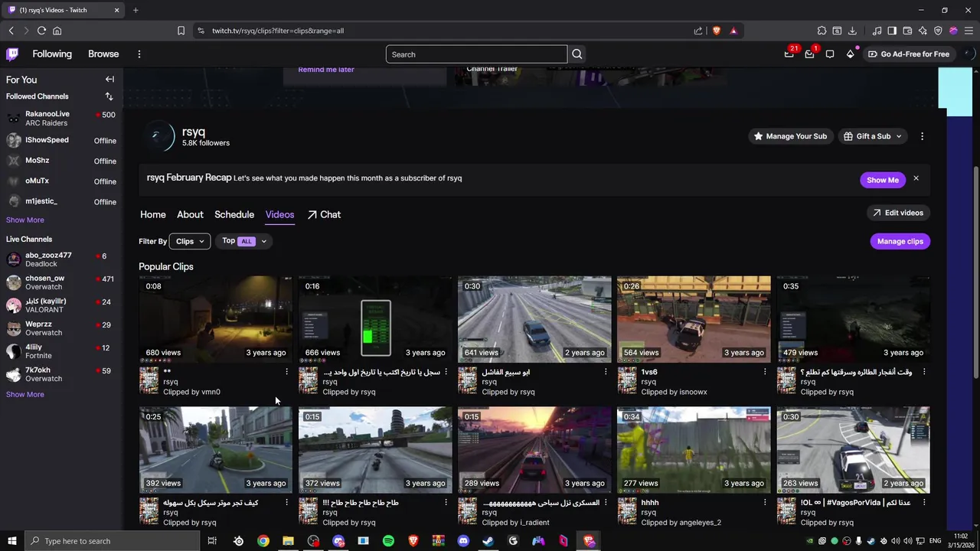
Task: Open the browser main hamburger menu
Action: pyautogui.click(x=969, y=31)
